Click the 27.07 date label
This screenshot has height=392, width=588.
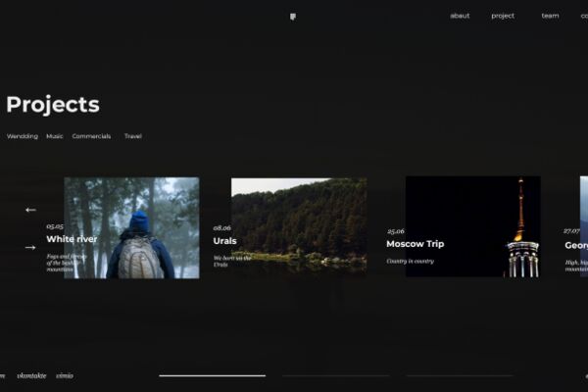coord(572,231)
